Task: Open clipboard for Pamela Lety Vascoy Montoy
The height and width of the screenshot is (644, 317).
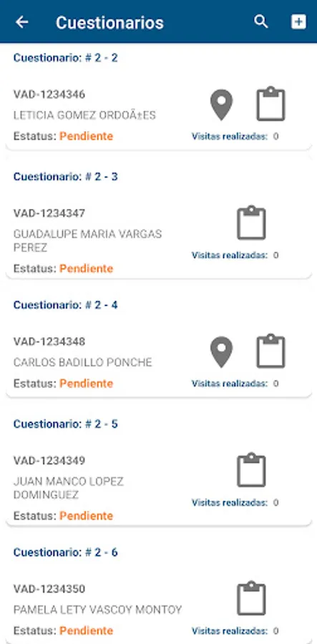Action: point(251,598)
